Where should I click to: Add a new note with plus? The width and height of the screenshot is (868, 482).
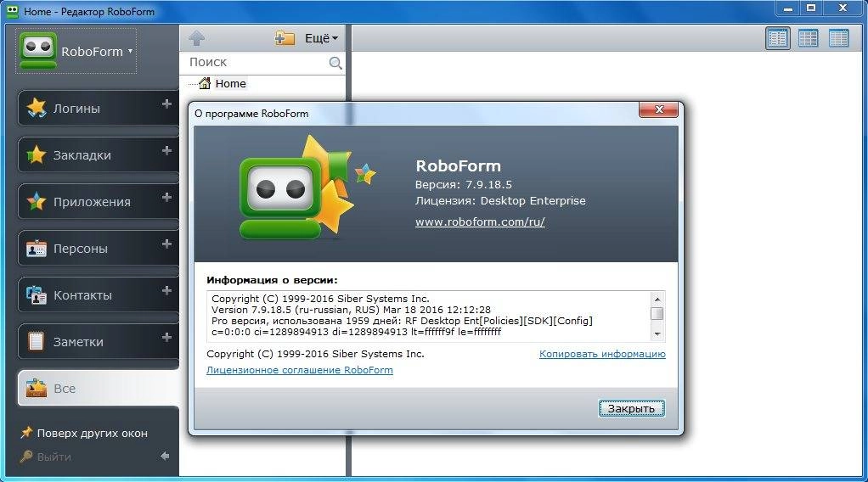166,337
